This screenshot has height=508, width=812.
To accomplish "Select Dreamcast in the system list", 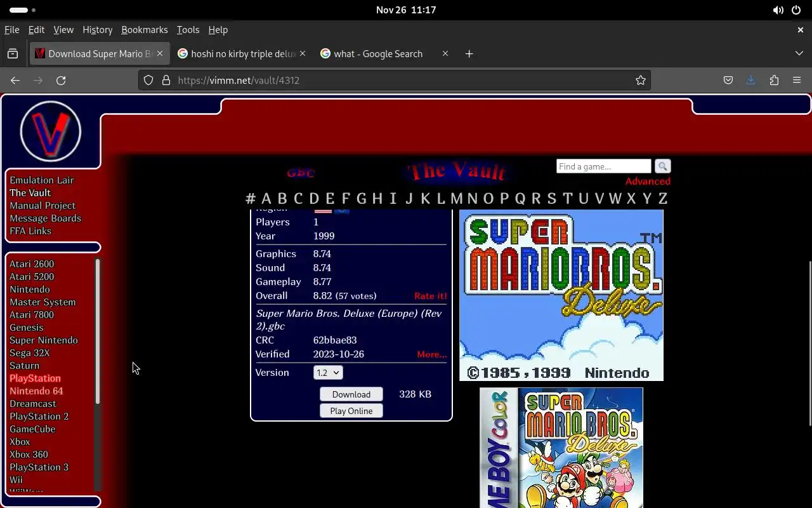I will tap(33, 404).
